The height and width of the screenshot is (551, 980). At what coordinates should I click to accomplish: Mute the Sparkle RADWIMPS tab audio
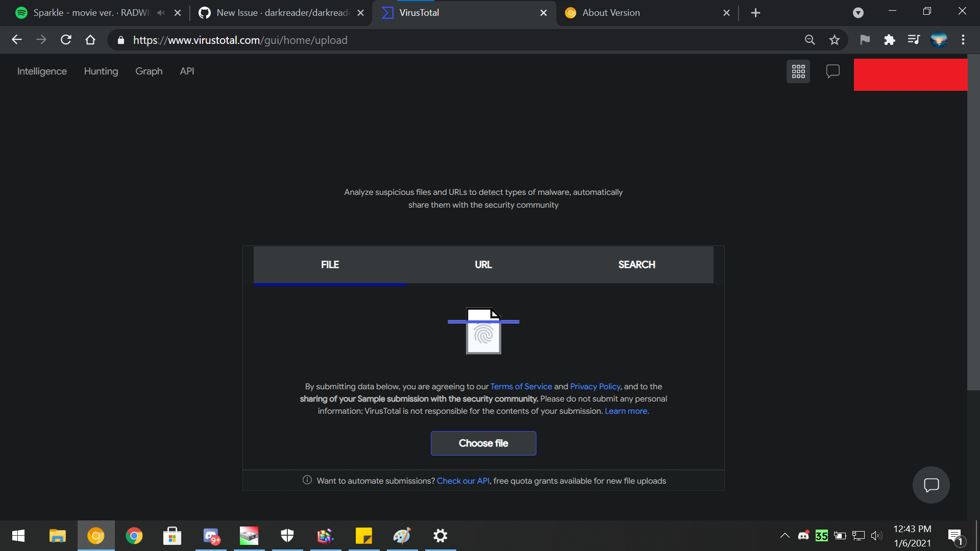coord(161,13)
